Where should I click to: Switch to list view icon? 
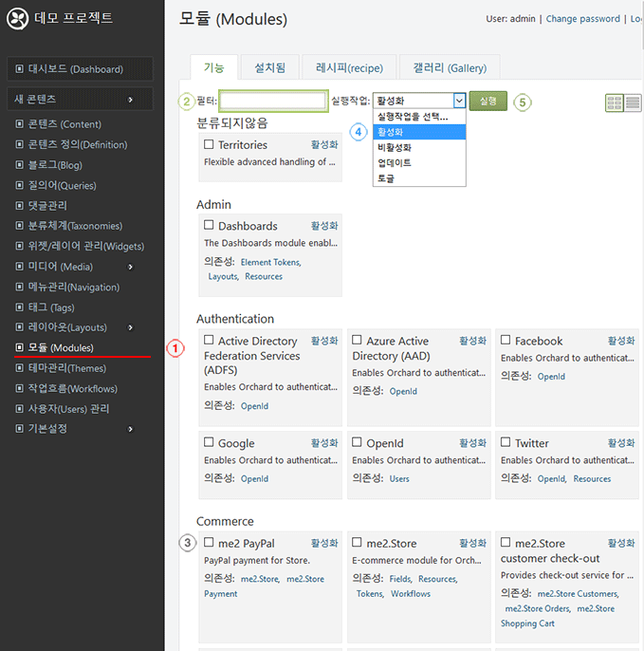[x=633, y=102]
